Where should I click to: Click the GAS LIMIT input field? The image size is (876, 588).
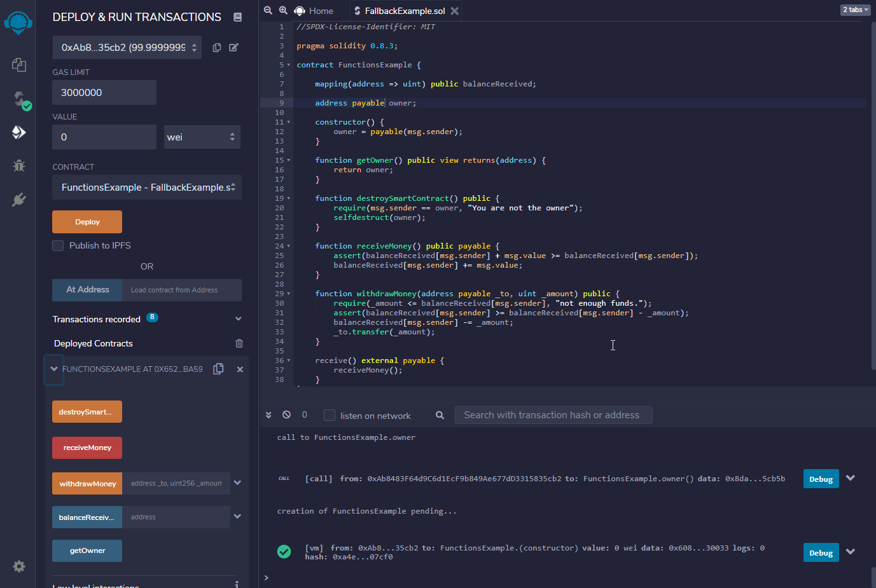point(104,92)
